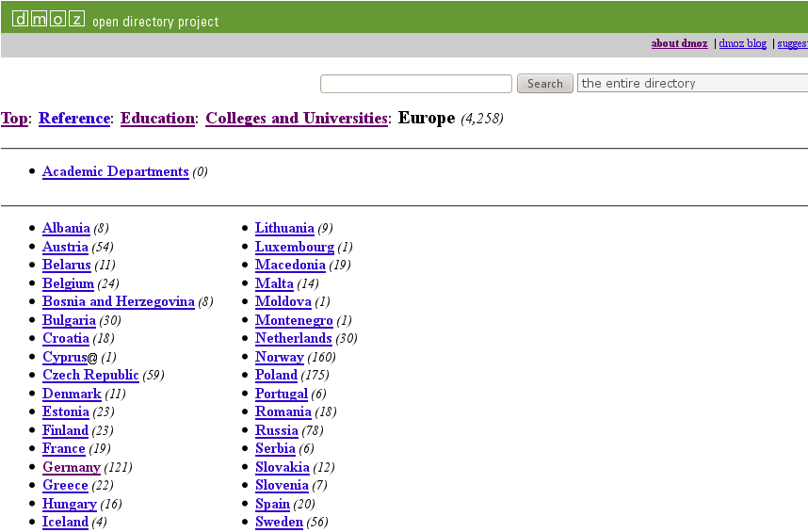
Task: Open the Cyprus category link
Action: click(64, 357)
